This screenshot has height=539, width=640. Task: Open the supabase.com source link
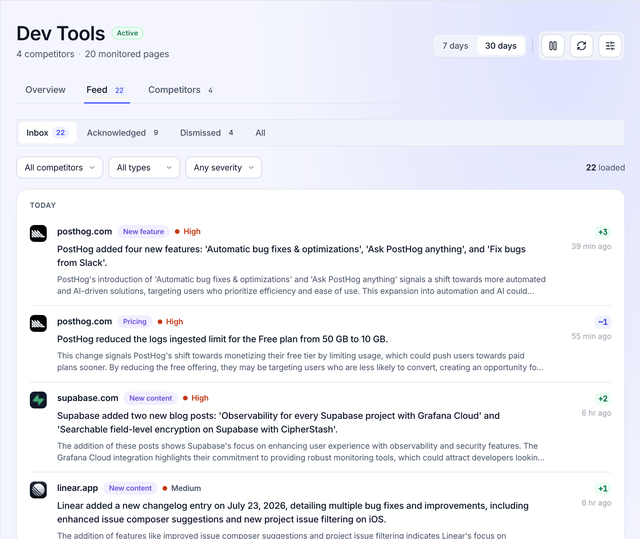87,398
